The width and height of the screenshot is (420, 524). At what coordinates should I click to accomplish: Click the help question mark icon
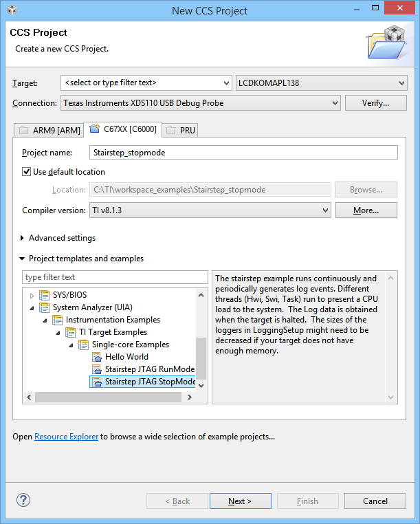[x=23, y=500]
